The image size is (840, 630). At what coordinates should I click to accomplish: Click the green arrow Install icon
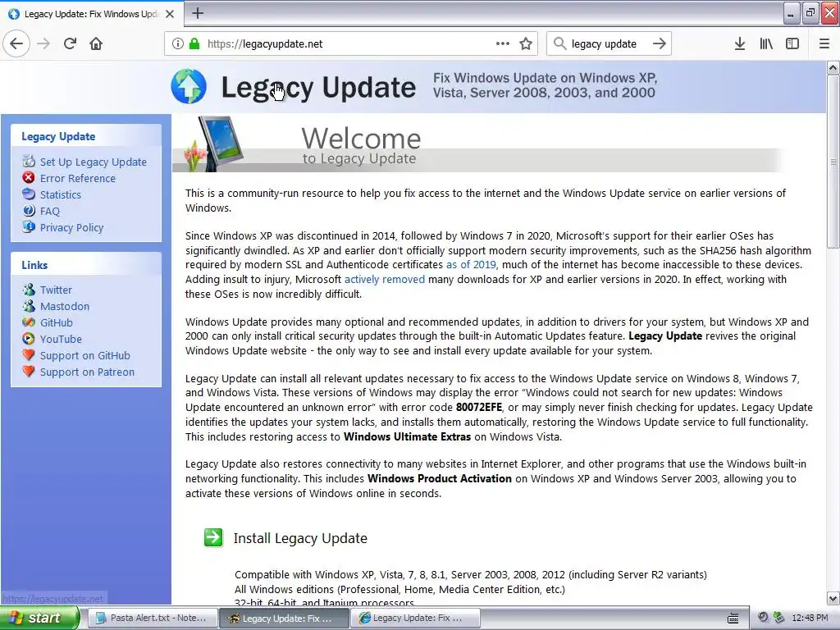(213, 537)
